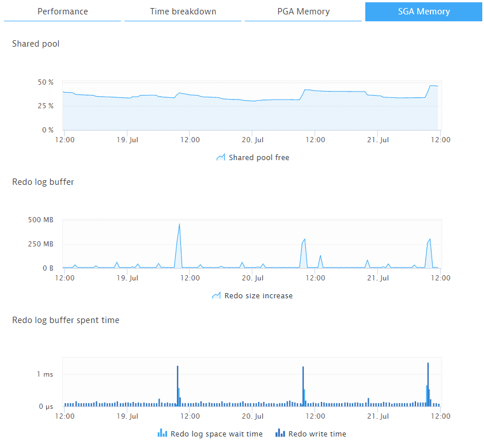This screenshot has height=448, width=484.
Task: Click the Shared pool free legend icon
Action: click(221, 157)
